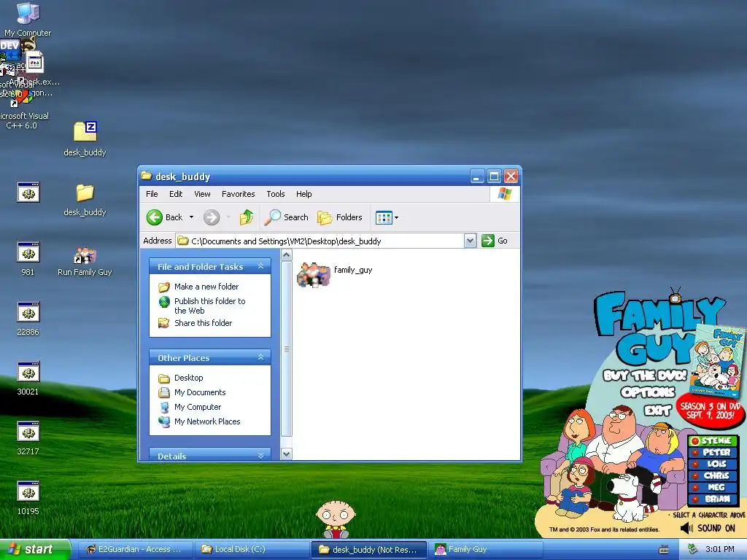Click the Forward arrow in explorer toolbar
The width and height of the screenshot is (747, 560).
click(x=212, y=217)
